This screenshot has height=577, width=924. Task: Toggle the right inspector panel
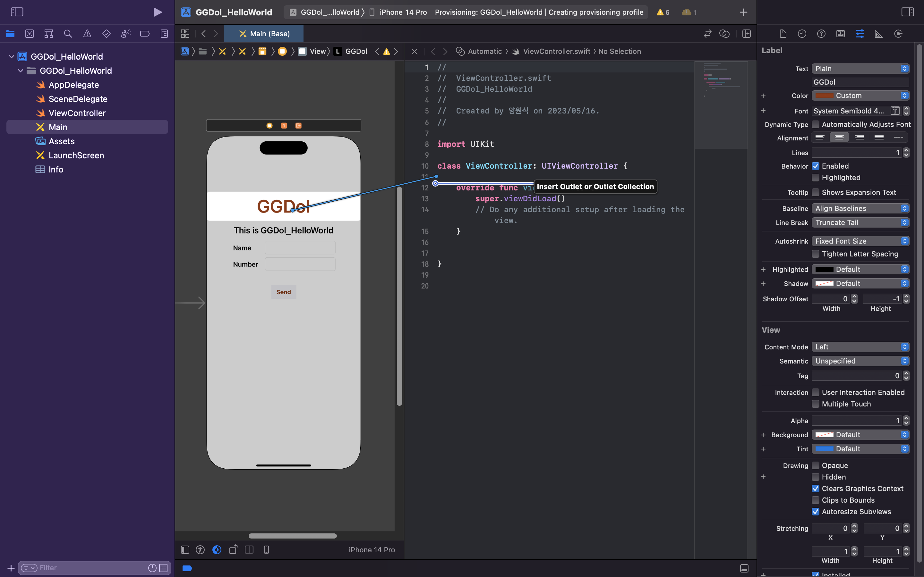pos(907,12)
